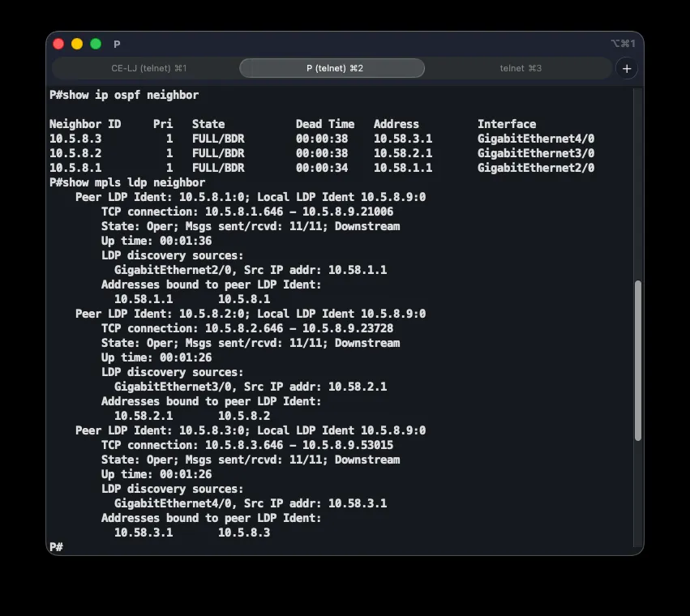Screen dimensions: 690x616
Task: Click the 'P#show ip ospf neighbor' command line
Action: click(x=124, y=95)
